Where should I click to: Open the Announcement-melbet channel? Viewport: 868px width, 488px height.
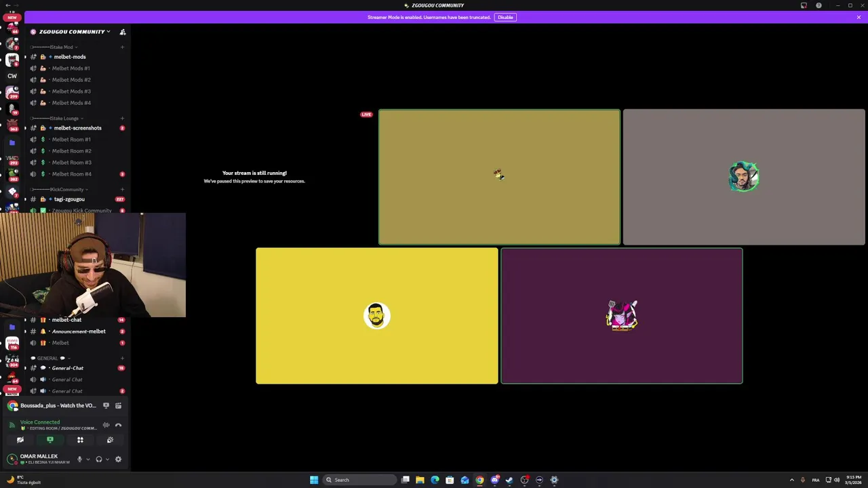pos(77,331)
